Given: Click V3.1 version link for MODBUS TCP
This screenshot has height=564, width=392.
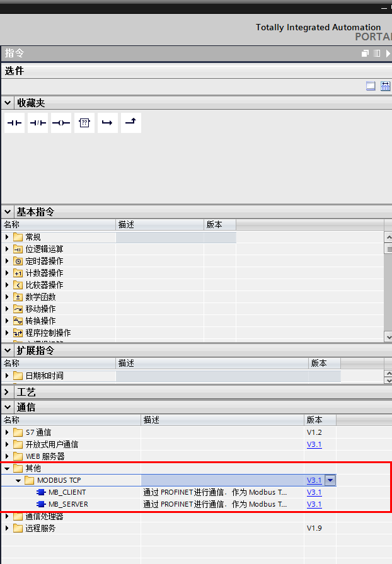Looking at the screenshot, I should [x=314, y=481].
